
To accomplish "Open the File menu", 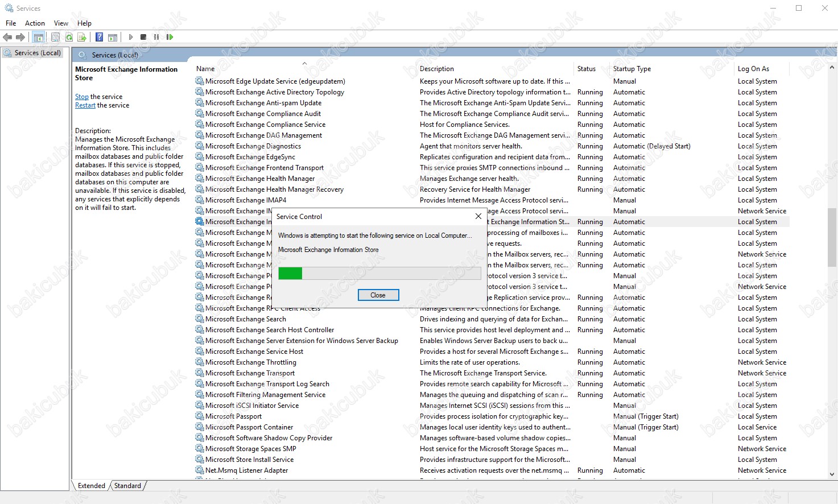I will coord(11,23).
